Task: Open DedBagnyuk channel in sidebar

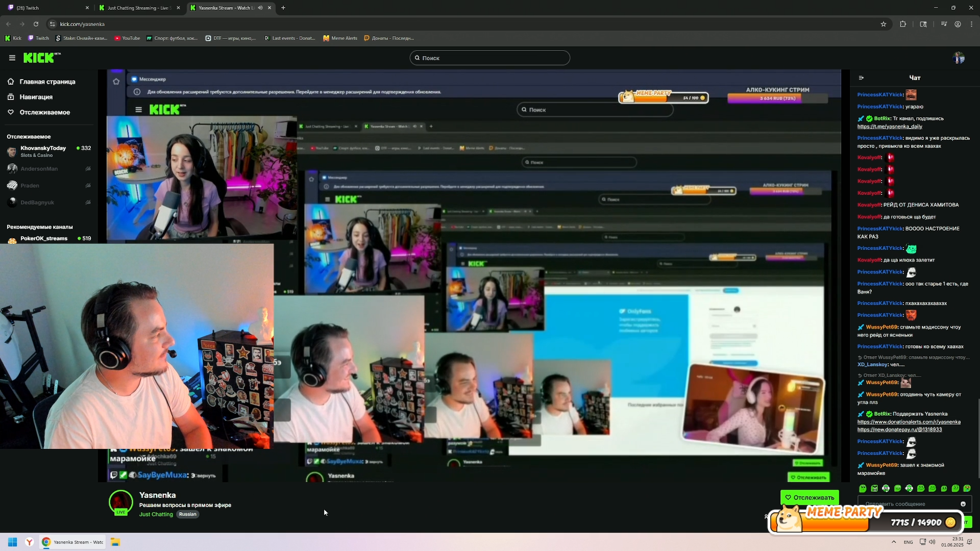Action: (x=49, y=203)
